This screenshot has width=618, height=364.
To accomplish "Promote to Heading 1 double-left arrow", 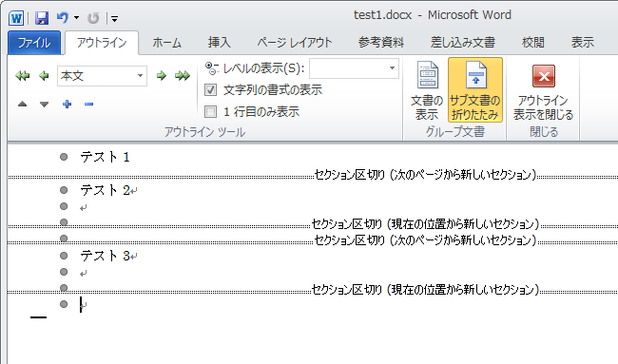I will tap(23, 76).
